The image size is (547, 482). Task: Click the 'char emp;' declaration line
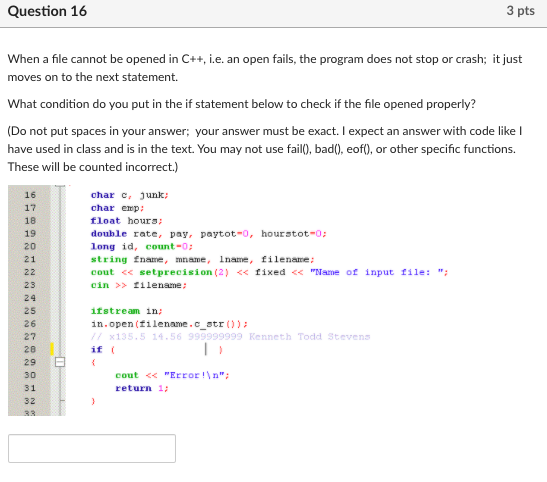118,208
